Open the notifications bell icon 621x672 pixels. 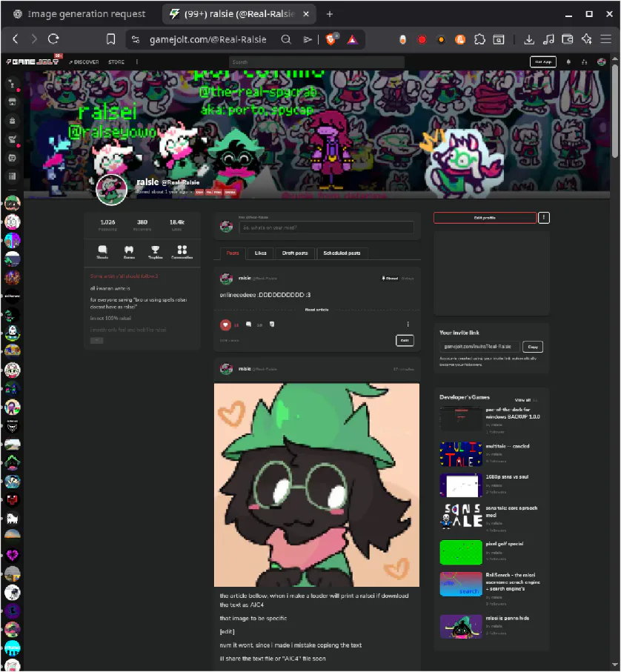[x=568, y=62]
